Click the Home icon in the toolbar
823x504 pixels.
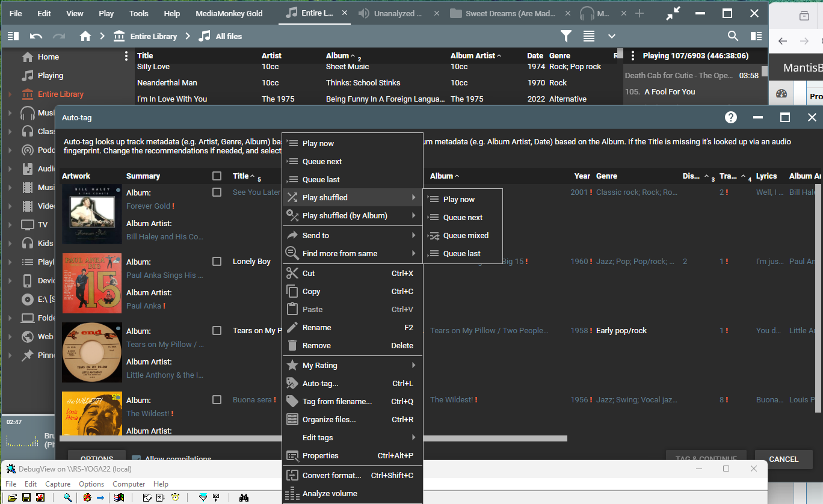pyautogui.click(x=85, y=36)
